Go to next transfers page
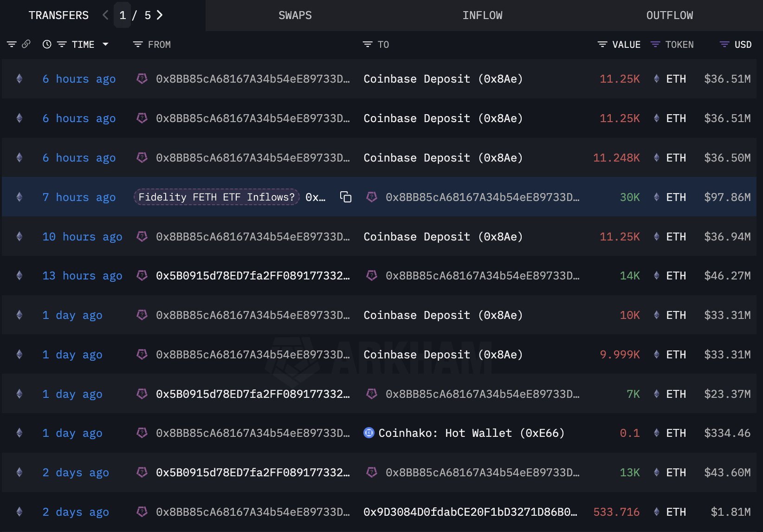The width and height of the screenshot is (763, 532). [160, 15]
